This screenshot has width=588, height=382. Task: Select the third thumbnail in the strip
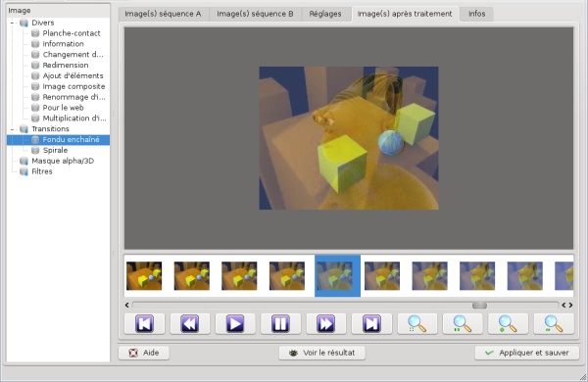[239, 276]
